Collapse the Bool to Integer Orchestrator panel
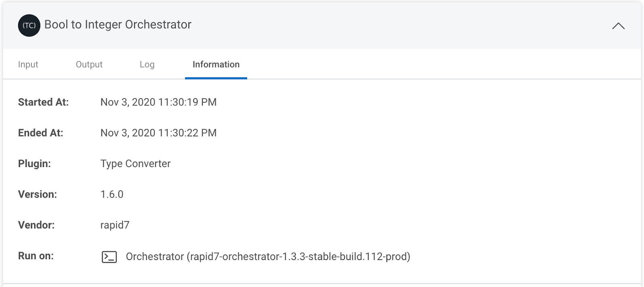Viewport: 644px width, 287px height. [618, 26]
